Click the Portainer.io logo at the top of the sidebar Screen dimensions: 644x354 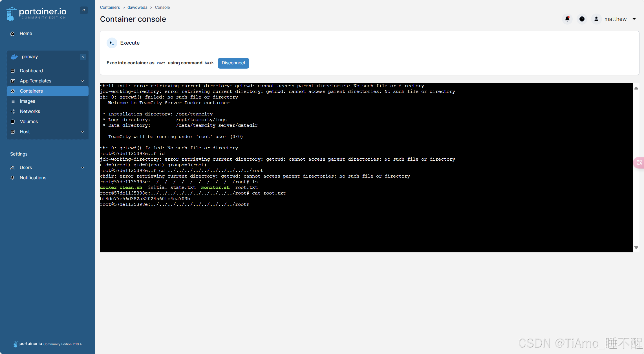(36, 14)
